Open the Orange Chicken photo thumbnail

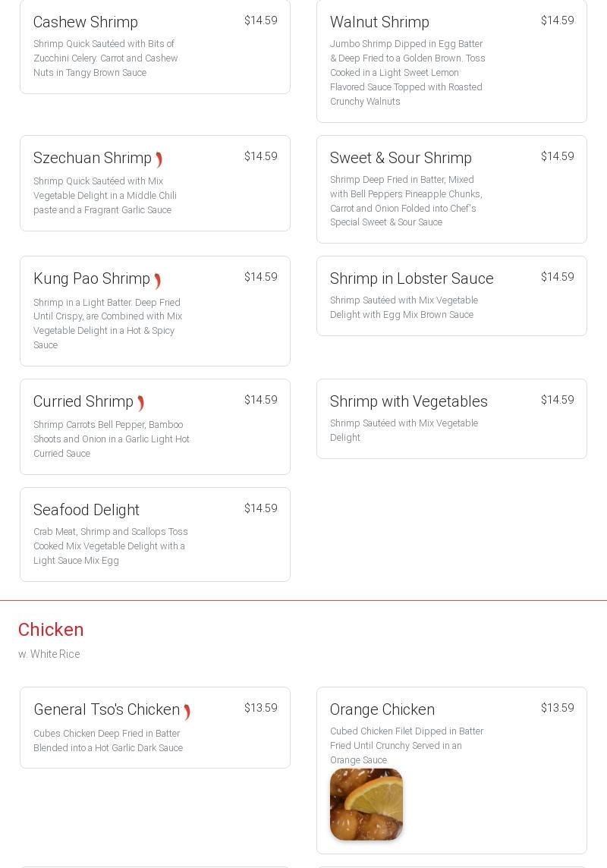click(366, 804)
